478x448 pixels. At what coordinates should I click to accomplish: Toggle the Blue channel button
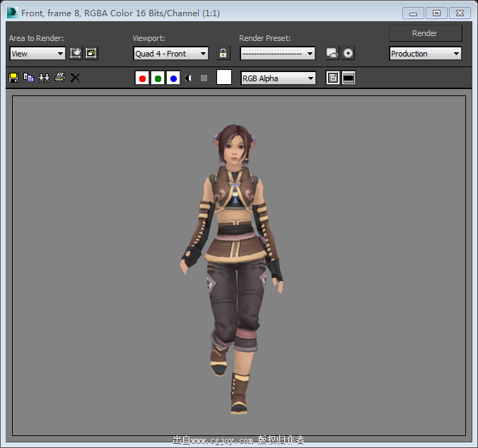[x=173, y=78]
